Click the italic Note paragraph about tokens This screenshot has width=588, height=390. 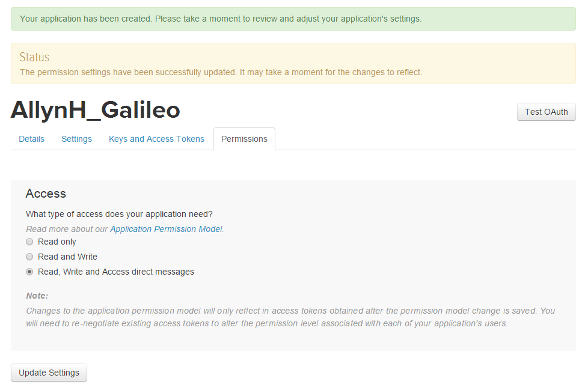pos(290,317)
